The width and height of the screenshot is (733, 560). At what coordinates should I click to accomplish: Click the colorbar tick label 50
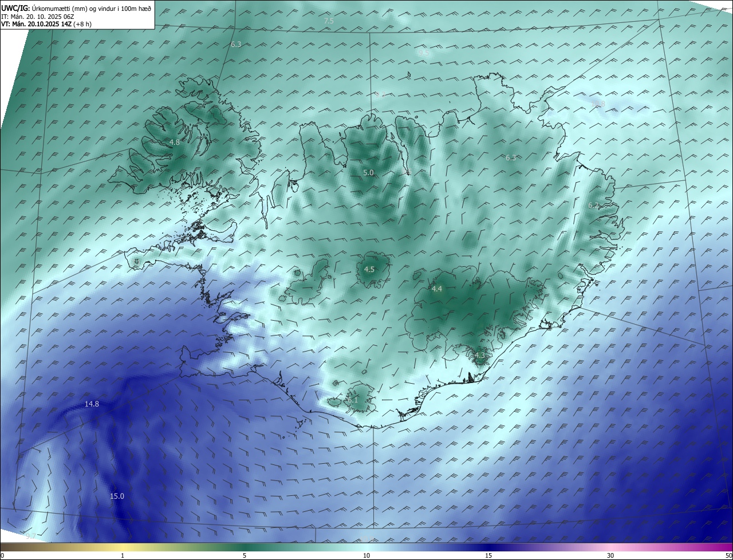pyautogui.click(x=728, y=555)
